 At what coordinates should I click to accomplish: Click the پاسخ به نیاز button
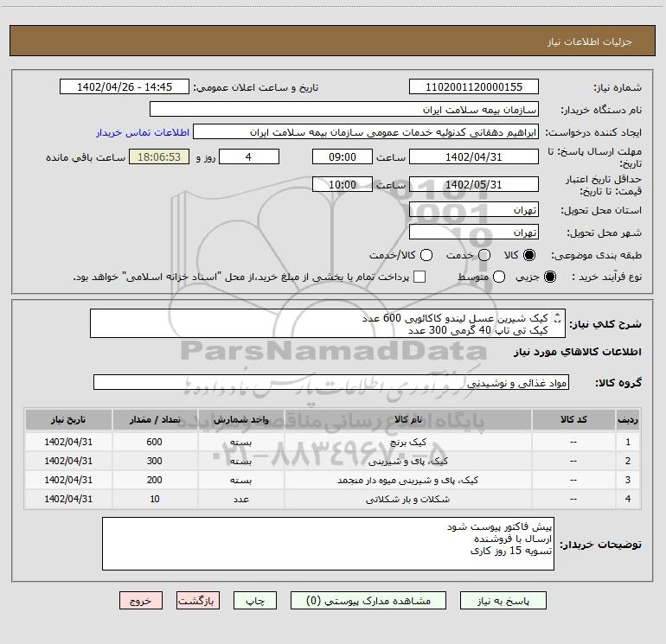pyautogui.click(x=503, y=601)
